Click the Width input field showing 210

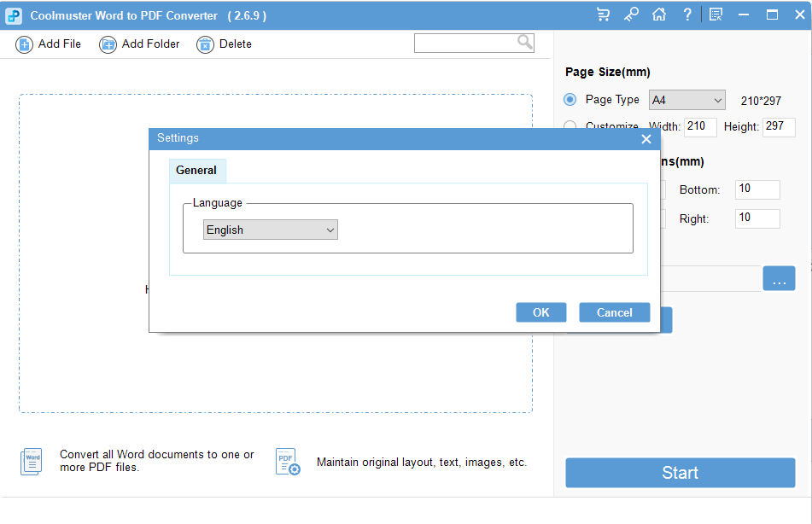(x=700, y=127)
